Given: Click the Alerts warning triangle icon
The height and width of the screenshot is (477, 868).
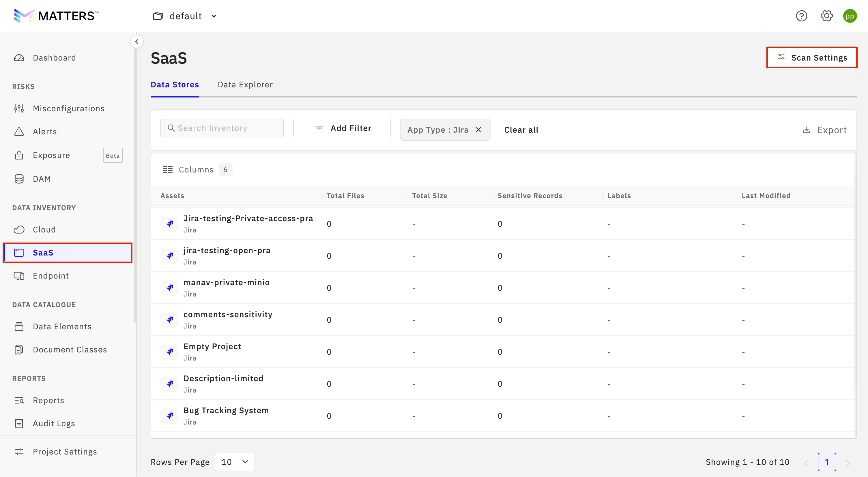Looking at the screenshot, I should (19, 132).
